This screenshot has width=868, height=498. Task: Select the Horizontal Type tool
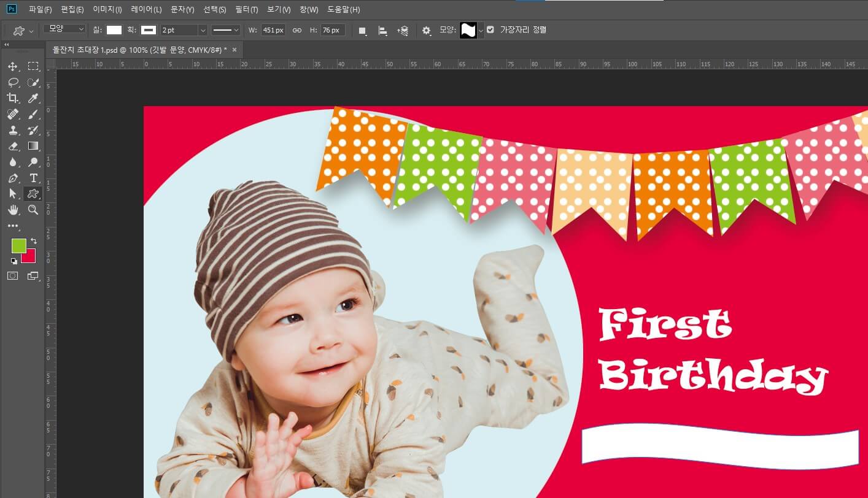pos(33,178)
